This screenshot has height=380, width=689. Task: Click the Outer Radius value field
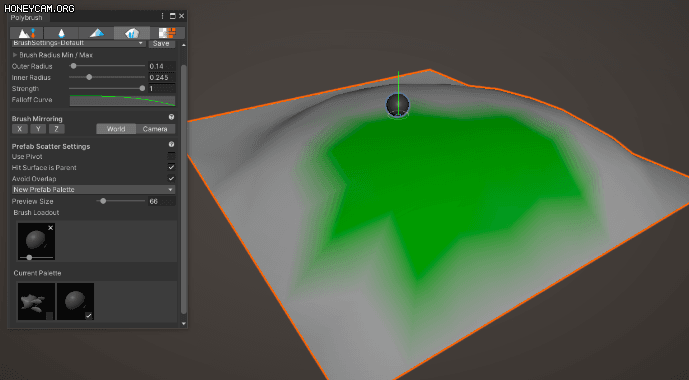pyautogui.click(x=162, y=66)
